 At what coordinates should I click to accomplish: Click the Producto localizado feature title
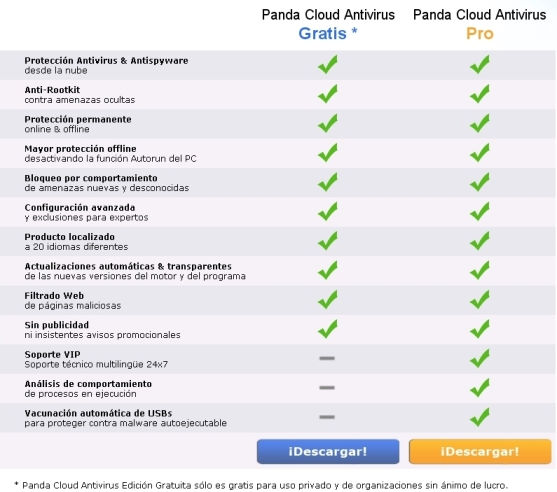point(70,237)
